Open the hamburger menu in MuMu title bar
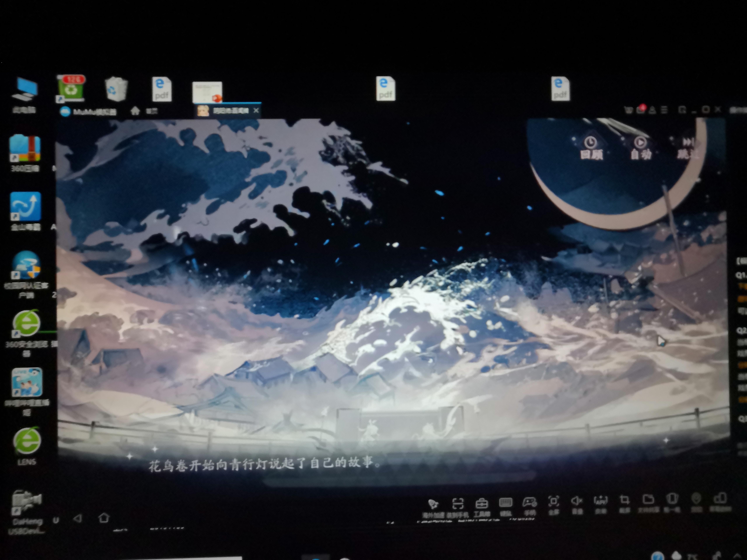This screenshot has height=560, width=747. (664, 110)
